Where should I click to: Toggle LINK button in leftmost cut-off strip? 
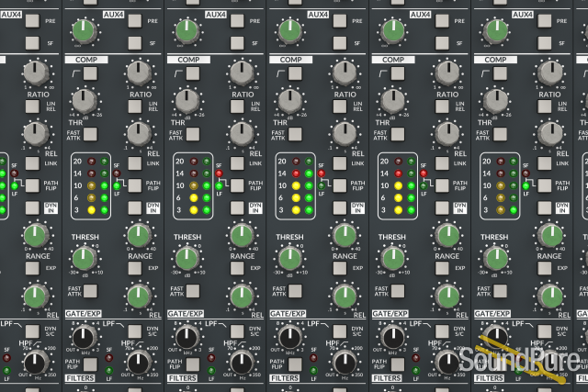pos(32,163)
